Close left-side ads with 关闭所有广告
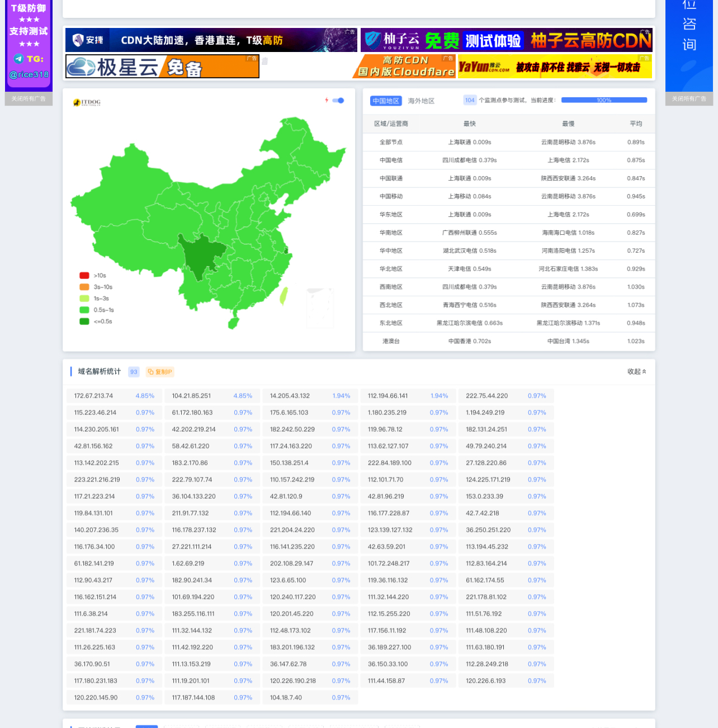 29,99
